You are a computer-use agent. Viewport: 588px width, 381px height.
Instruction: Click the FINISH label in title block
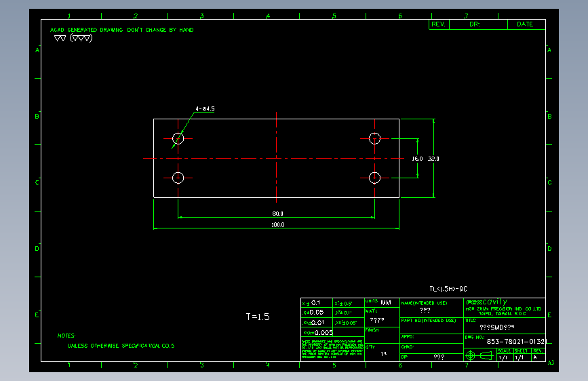(x=372, y=330)
